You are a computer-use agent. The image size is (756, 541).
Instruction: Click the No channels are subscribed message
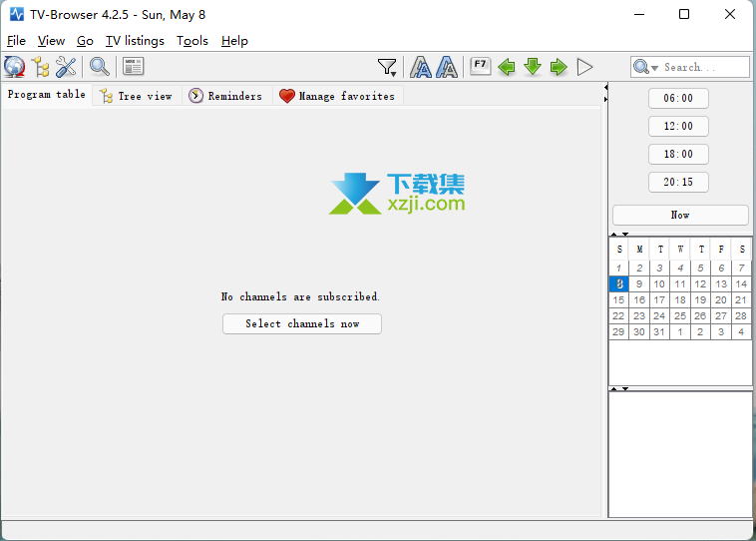point(300,296)
